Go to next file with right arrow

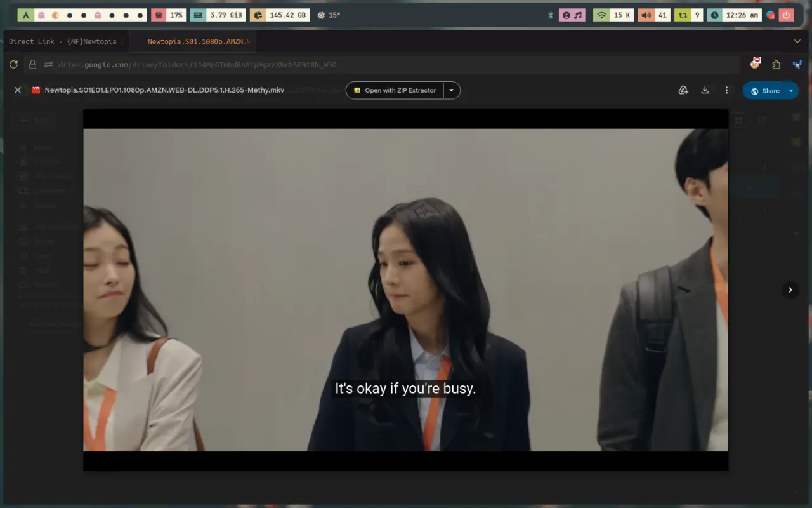coord(790,290)
